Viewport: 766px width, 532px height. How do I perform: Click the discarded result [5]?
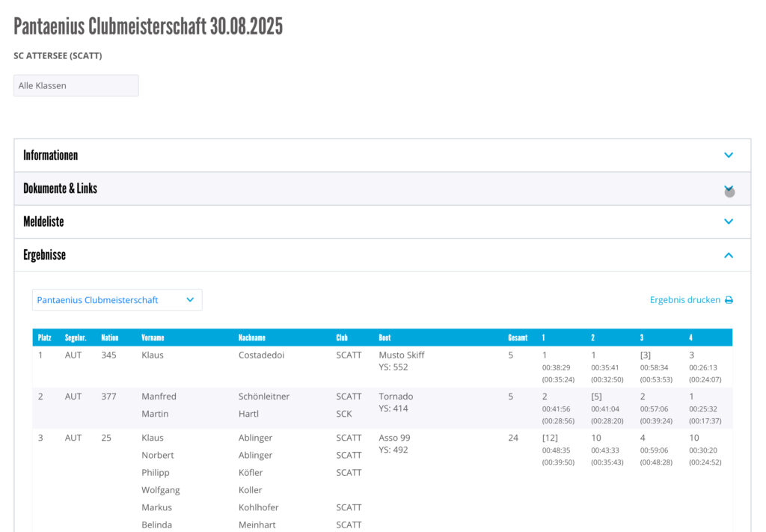(596, 396)
